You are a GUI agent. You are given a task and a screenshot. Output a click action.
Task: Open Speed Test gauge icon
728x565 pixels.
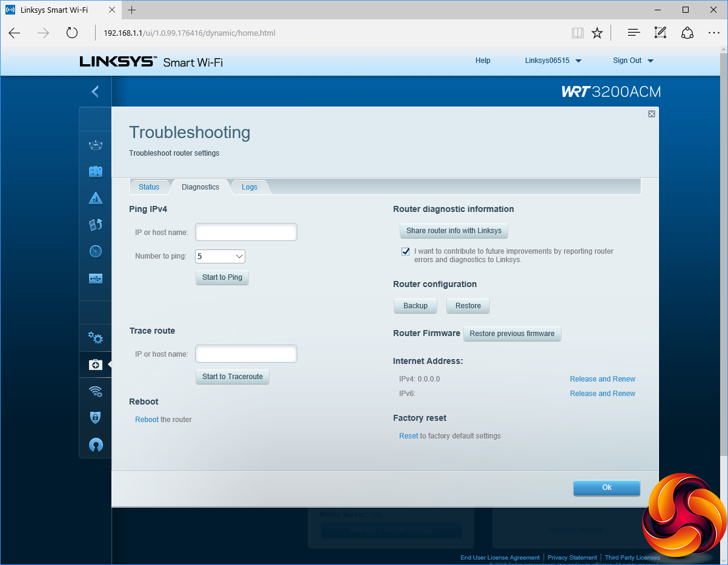pos(95,251)
